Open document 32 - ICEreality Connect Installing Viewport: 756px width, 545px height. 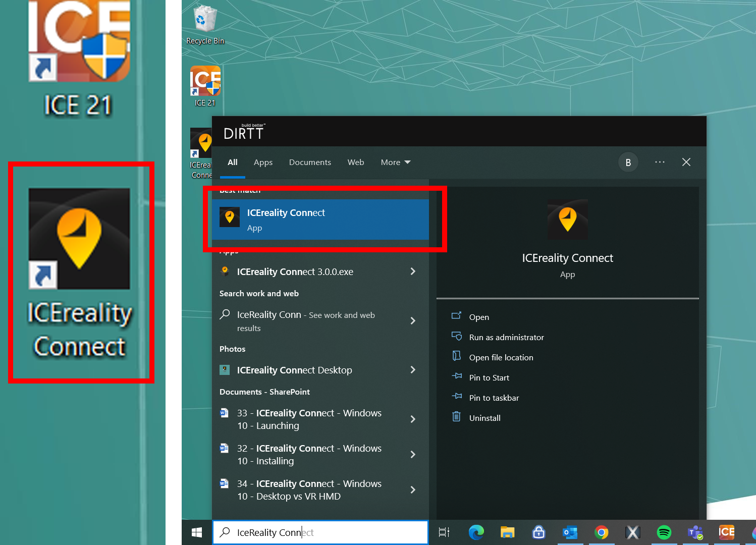pos(320,455)
